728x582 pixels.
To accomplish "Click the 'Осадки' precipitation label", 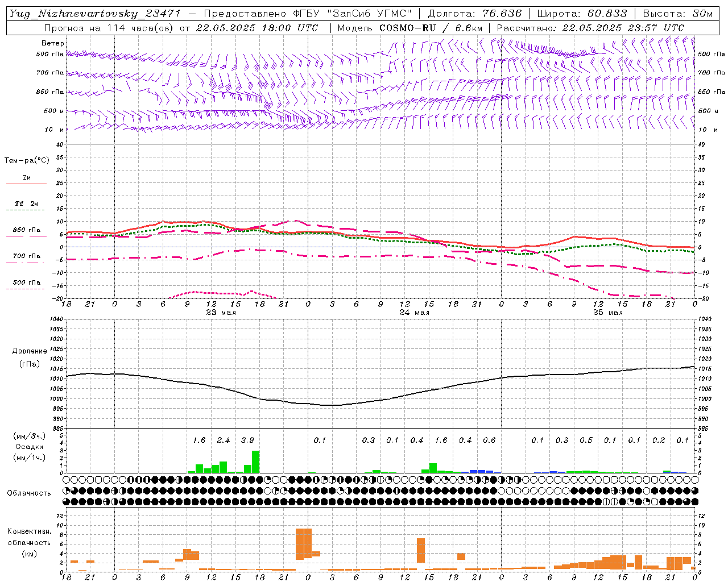I will 29,447.
